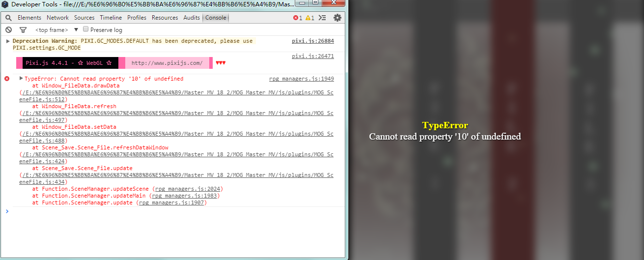Enable the Preserve log checkbox
The height and width of the screenshot is (260, 644).
pyautogui.click(x=86, y=29)
